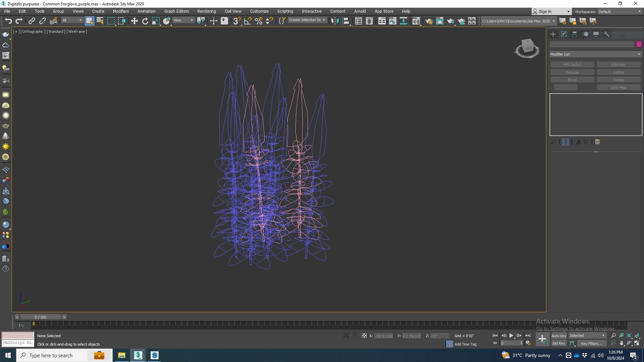
Task: Click the Play Animation button
Action: (511, 336)
